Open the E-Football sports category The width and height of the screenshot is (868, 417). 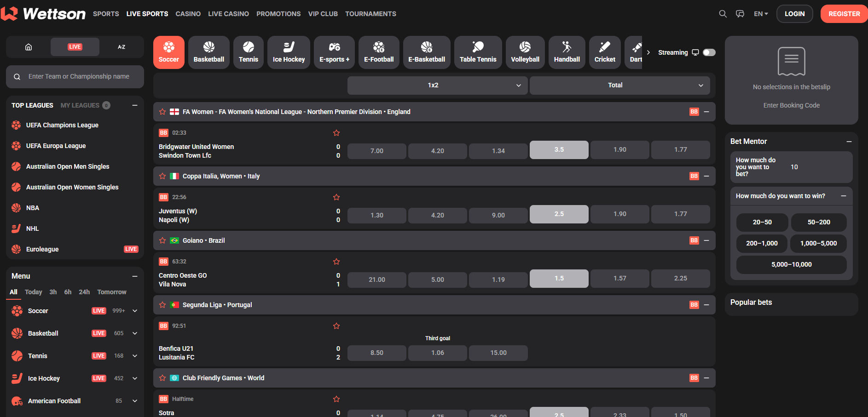coord(378,51)
